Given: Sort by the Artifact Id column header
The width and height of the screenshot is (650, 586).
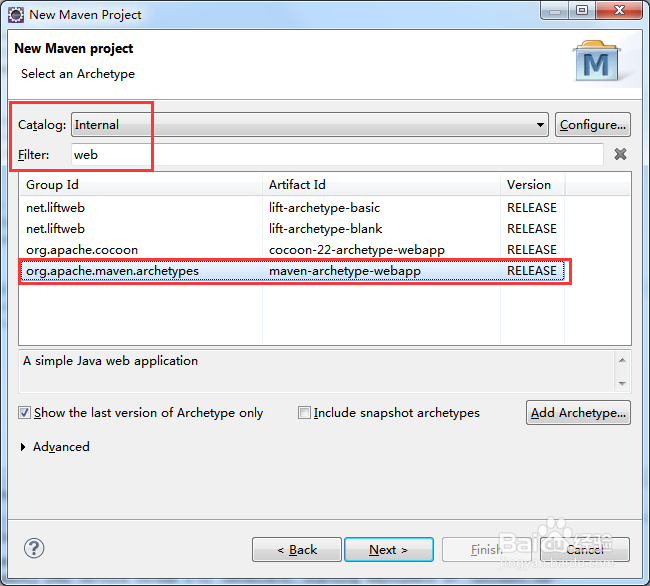Looking at the screenshot, I should 381,185.
